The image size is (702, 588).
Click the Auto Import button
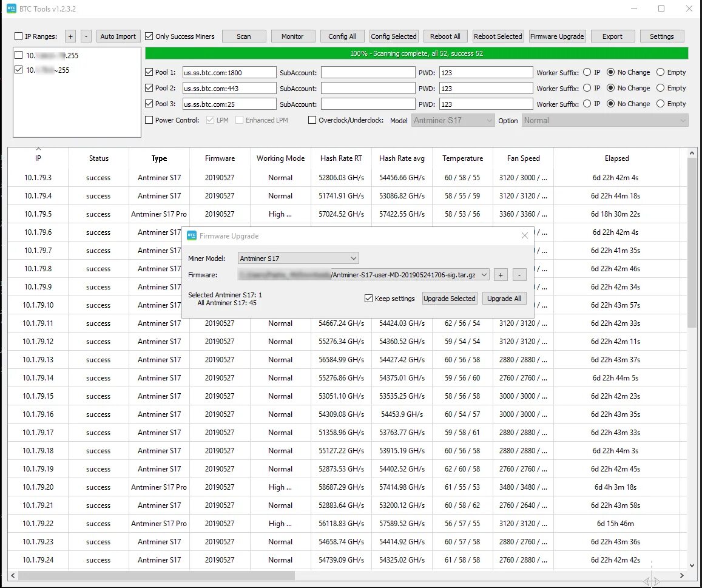coord(118,36)
